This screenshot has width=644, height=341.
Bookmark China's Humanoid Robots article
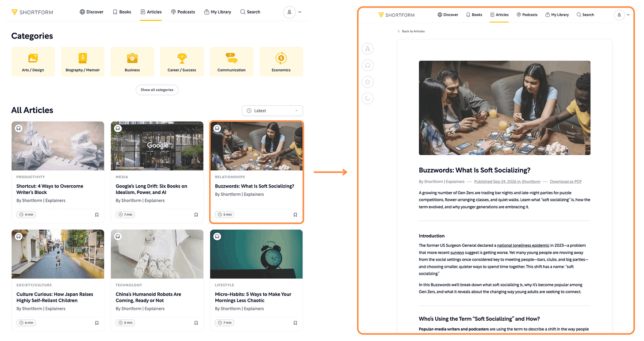tap(196, 323)
